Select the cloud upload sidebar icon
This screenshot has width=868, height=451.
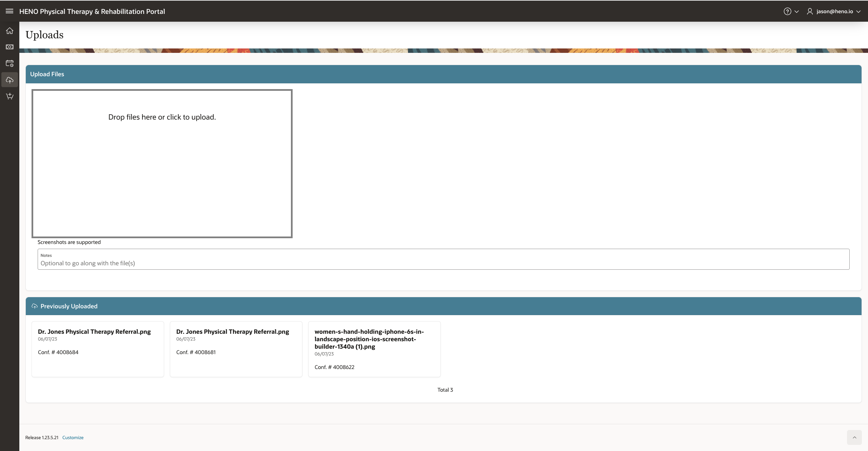pyautogui.click(x=9, y=80)
